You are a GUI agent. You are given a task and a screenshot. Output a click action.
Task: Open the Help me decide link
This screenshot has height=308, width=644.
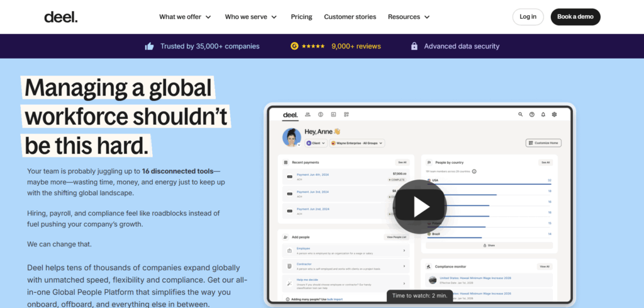pos(307,280)
